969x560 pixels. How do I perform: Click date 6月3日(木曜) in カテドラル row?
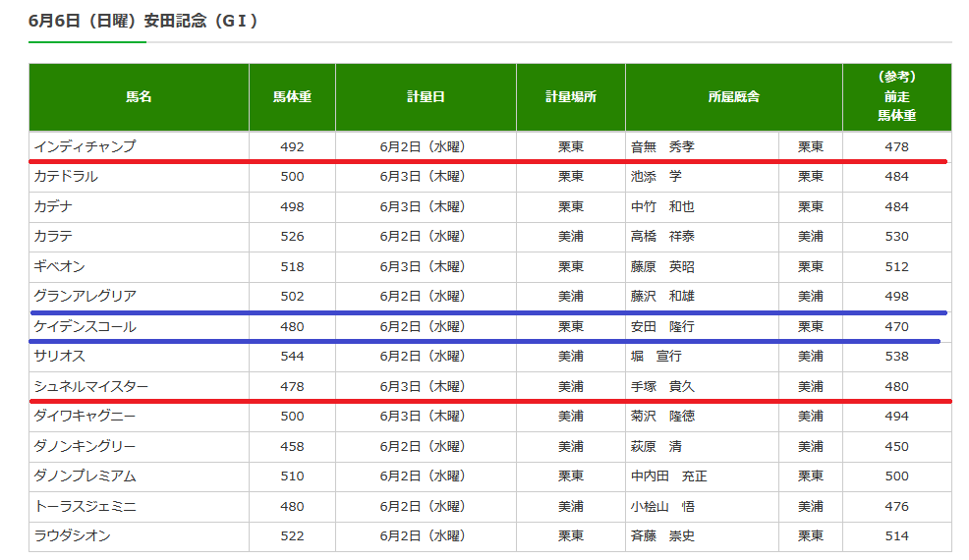(x=423, y=177)
